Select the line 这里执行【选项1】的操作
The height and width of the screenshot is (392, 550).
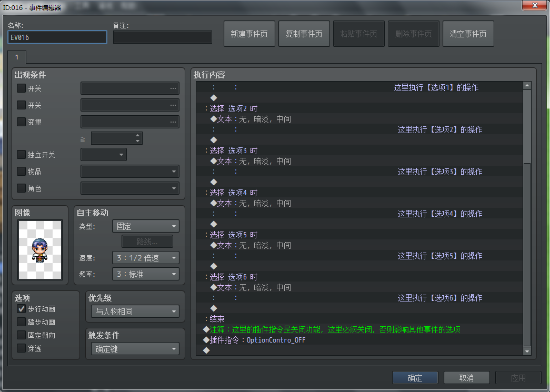(359, 87)
